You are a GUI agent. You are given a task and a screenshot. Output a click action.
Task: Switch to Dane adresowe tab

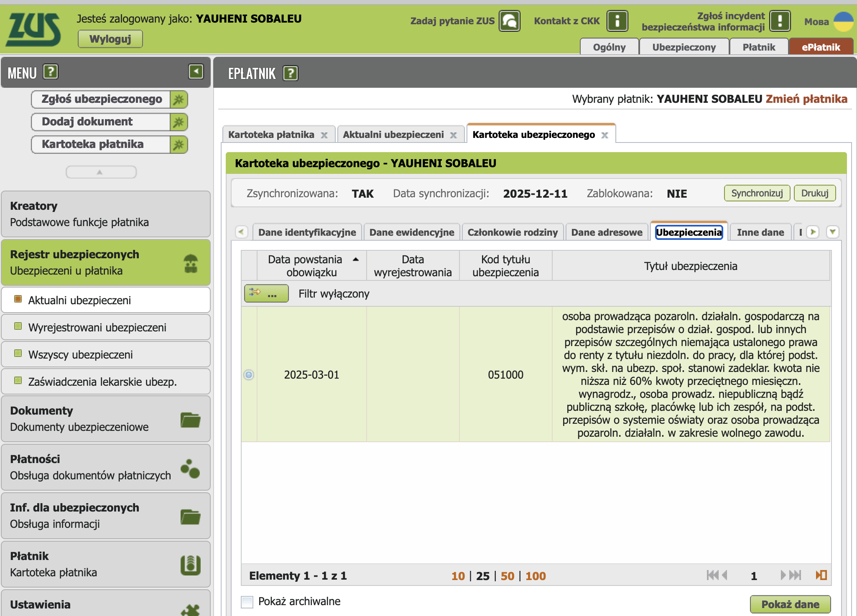click(x=607, y=232)
